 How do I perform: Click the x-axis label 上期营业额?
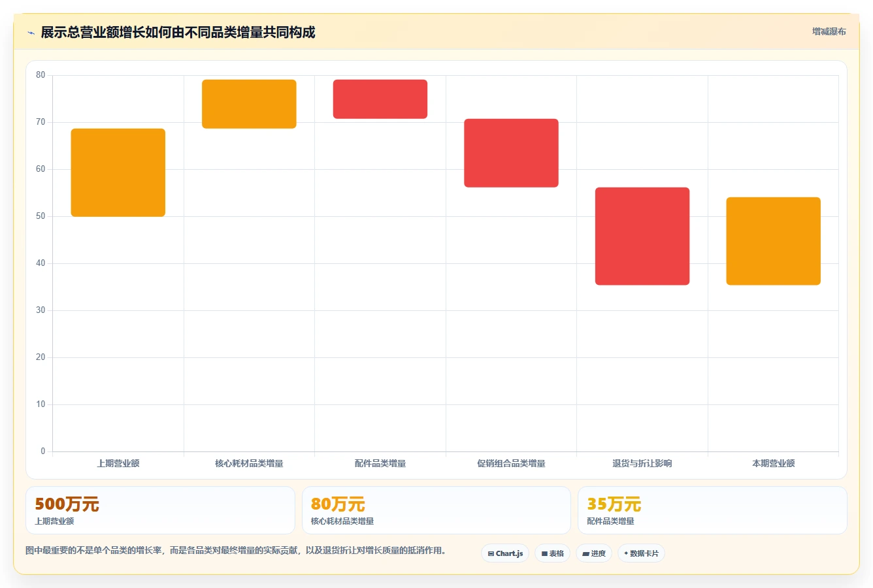[118, 463]
